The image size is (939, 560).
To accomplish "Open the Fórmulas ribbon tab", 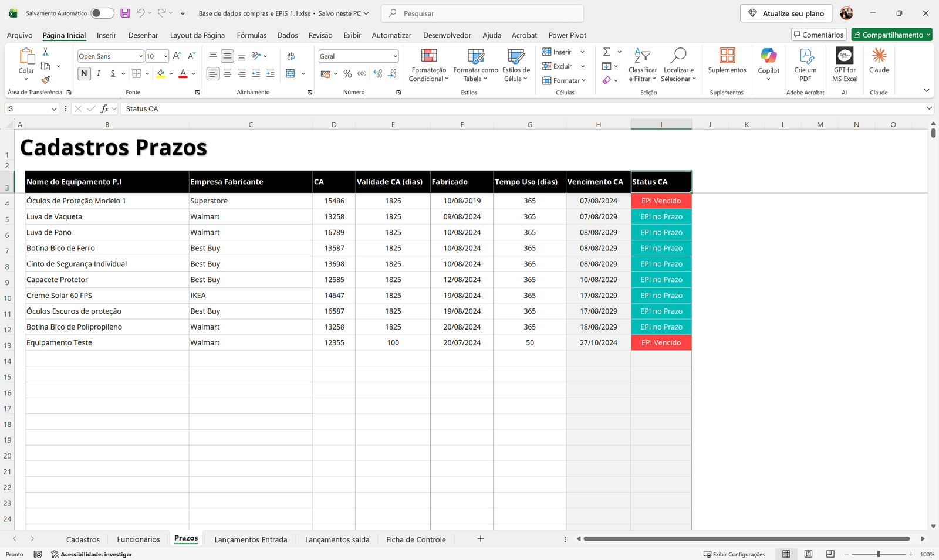I will tap(251, 35).
